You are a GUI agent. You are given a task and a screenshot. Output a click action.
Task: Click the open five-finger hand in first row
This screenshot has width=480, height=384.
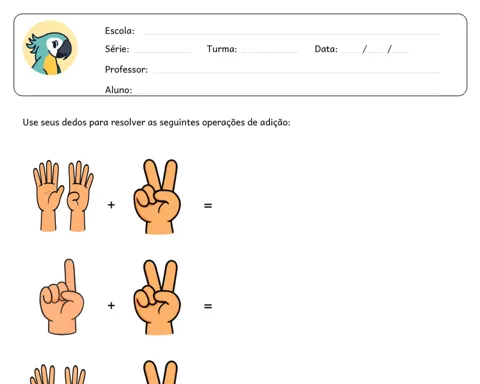48,196
